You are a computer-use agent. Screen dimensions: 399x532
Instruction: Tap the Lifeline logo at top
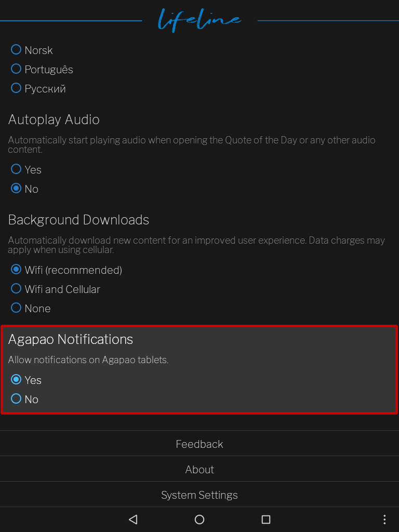(x=199, y=20)
